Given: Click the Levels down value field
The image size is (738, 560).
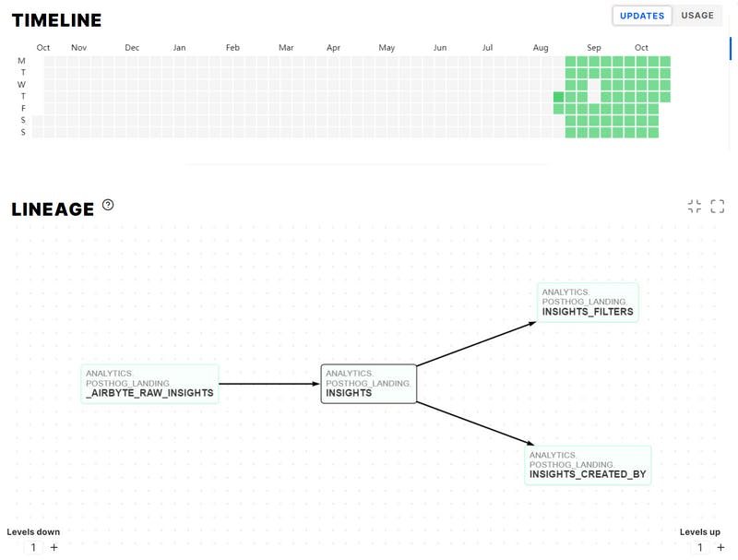Looking at the screenshot, I should (x=33, y=547).
